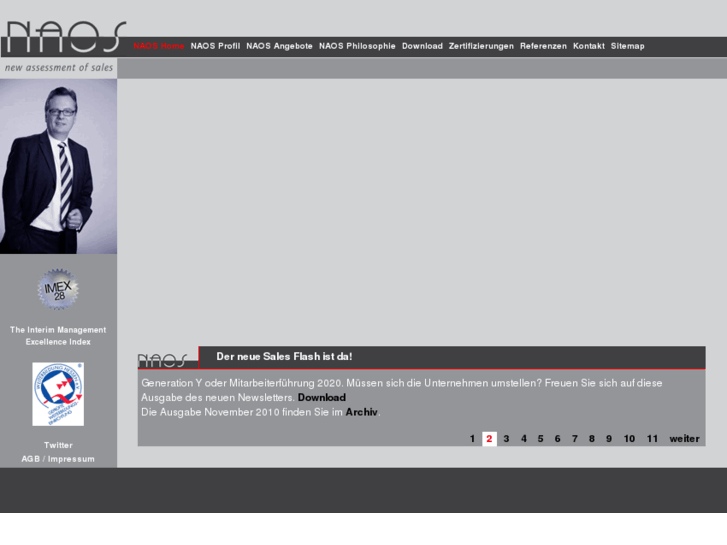Go to NAOS Profil page
The image size is (727, 545).
(215, 46)
